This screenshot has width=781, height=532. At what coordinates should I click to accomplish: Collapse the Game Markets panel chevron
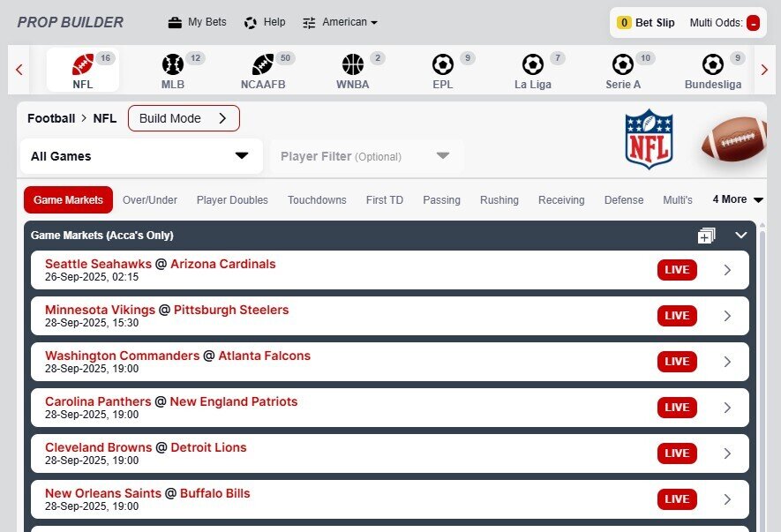(741, 236)
